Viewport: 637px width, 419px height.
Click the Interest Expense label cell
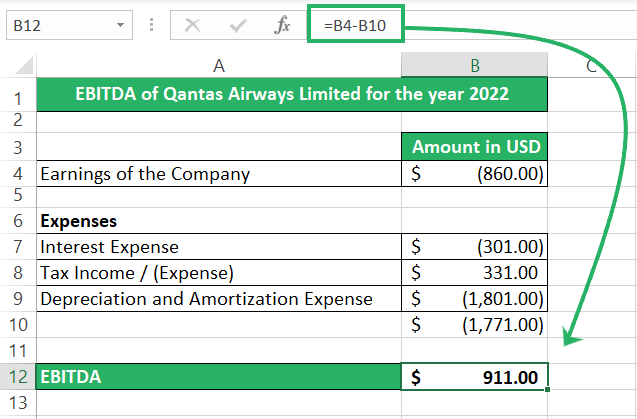pos(218,247)
